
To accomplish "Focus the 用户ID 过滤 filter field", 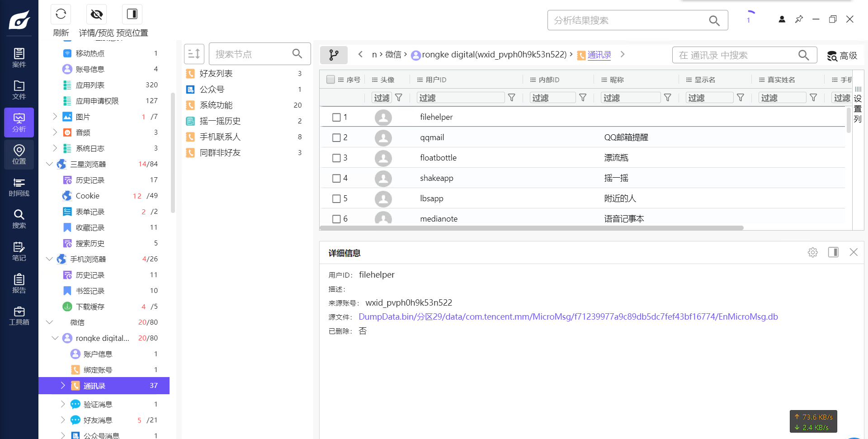I will pos(461,98).
